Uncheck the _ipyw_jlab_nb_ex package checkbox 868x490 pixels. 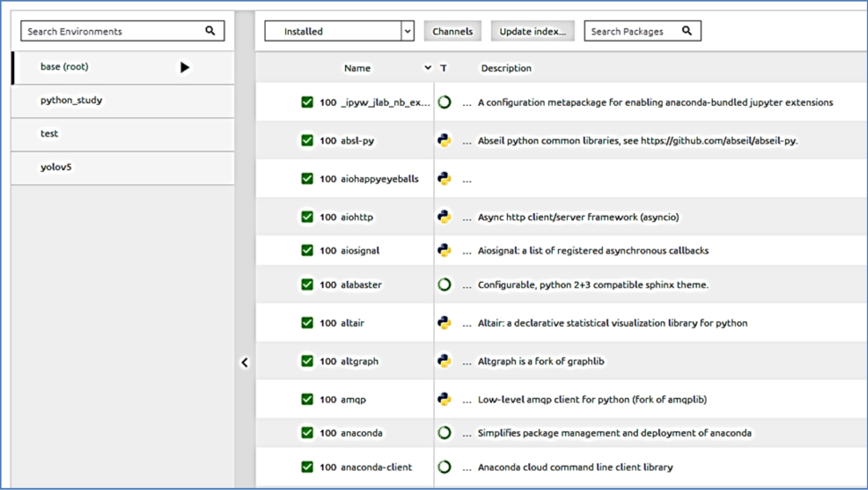tap(307, 102)
